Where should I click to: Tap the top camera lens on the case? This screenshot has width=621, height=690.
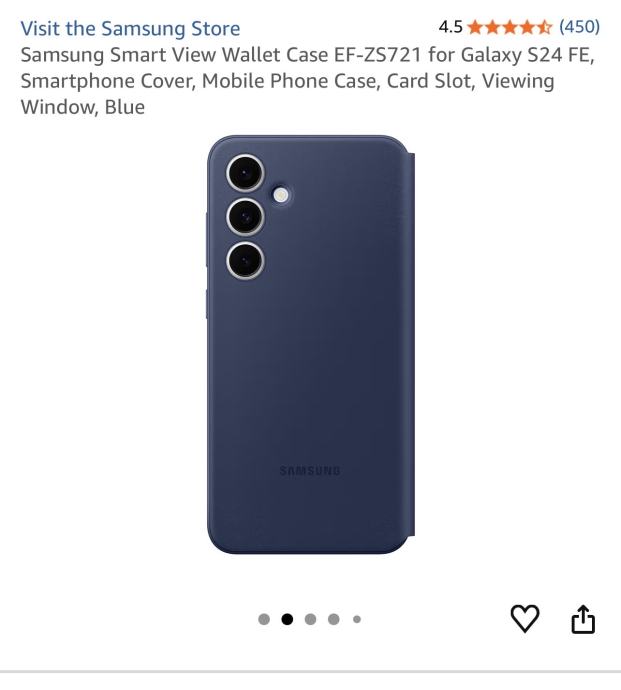point(245,172)
